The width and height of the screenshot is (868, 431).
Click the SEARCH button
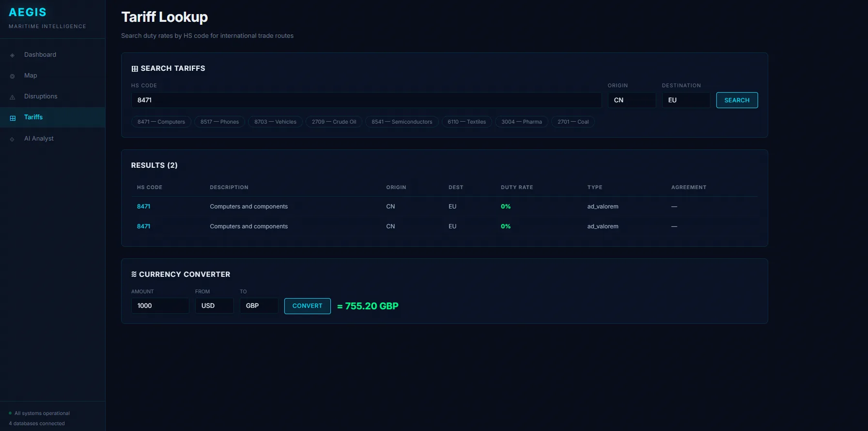[x=737, y=100]
